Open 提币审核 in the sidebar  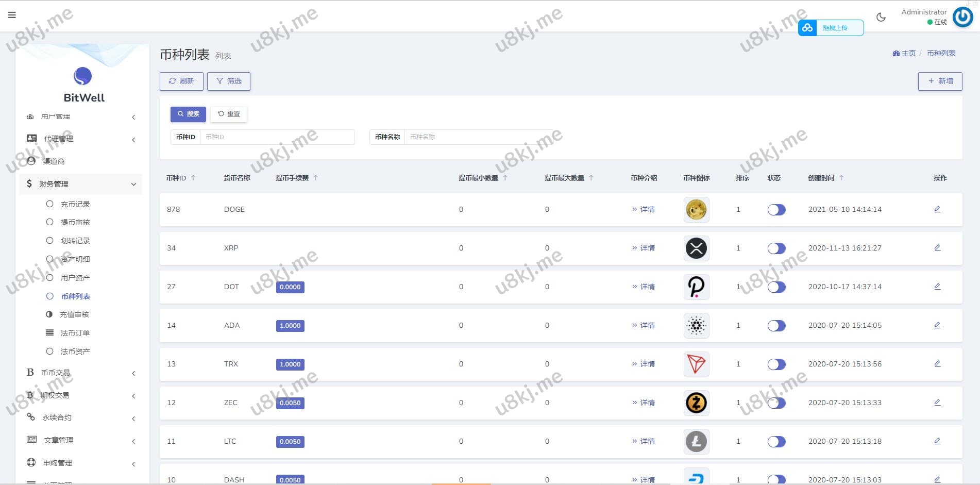(x=75, y=222)
